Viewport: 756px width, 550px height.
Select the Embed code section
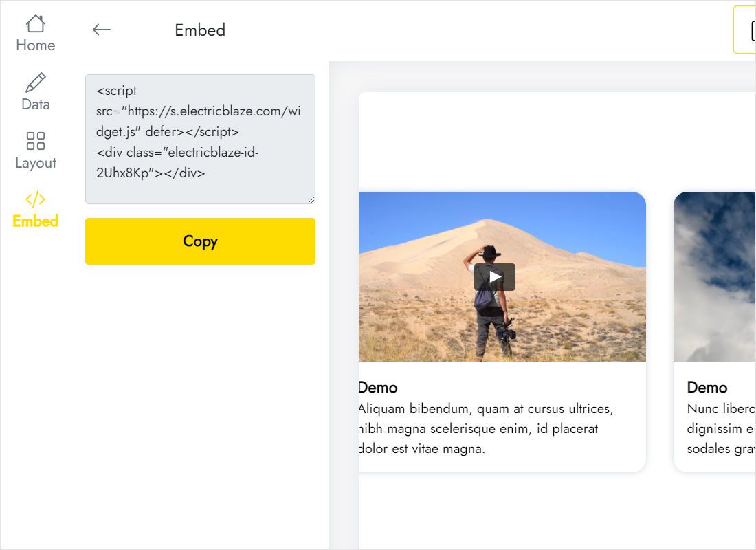[x=35, y=210]
